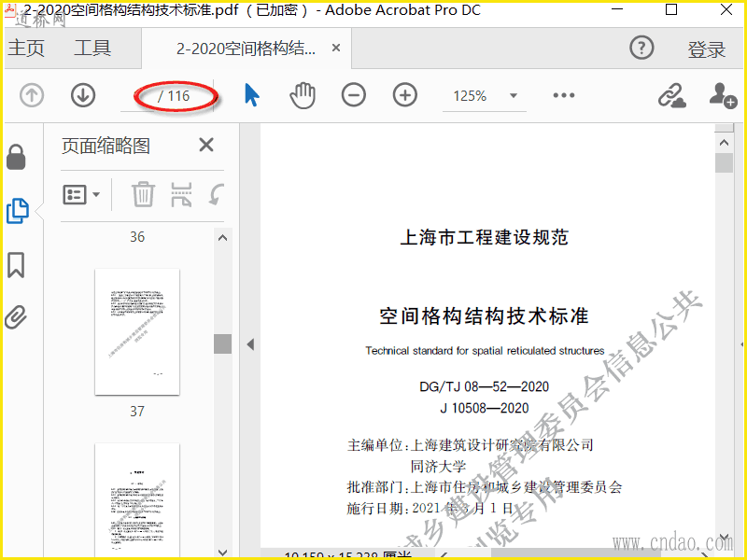This screenshot has width=747, height=560.
Task: Share a link using the chain cloud icon
Action: (x=671, y=96)
